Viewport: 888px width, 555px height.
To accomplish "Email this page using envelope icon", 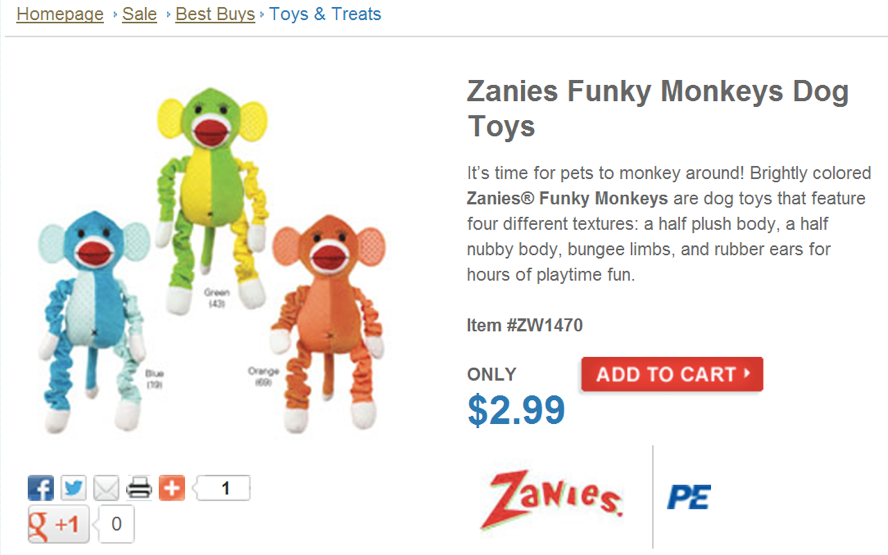I will 106,488.
